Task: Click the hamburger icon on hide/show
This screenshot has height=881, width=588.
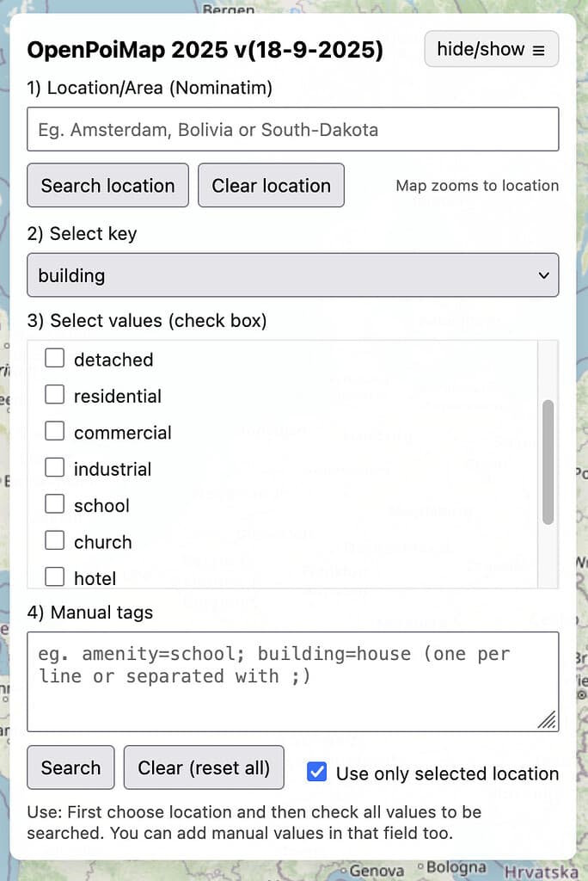Action: point(539,50)
